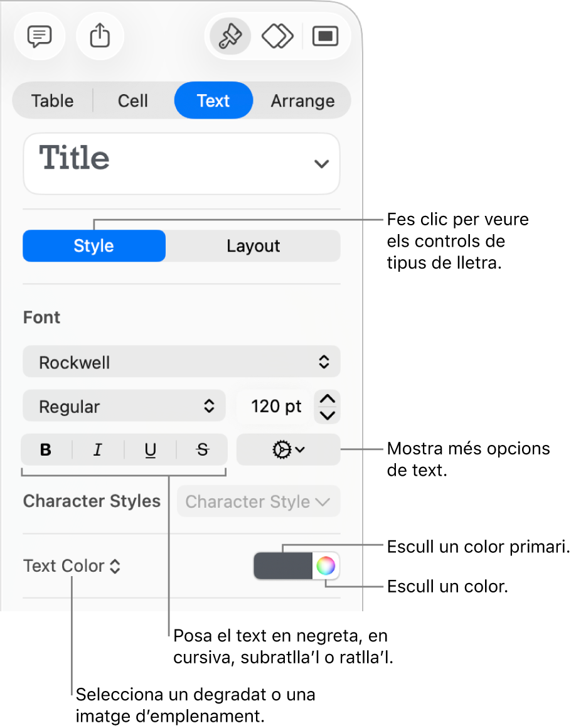576x728 pixels.
Task: Show more text options with the gear button
Action: tap(288, 450)
